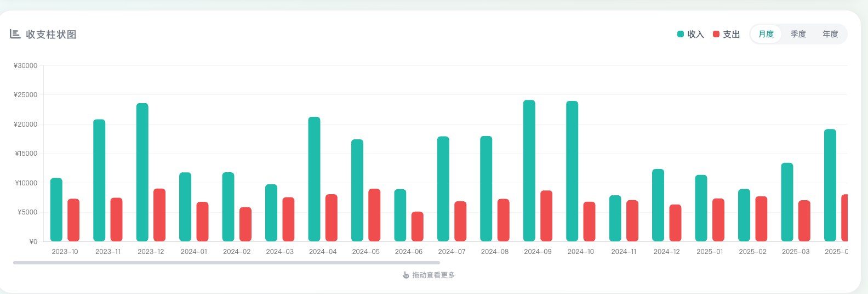This screenshot has height=294, width=868.
Task: Click the 2024-09 axis label
Action: click(x=538, y=252)
